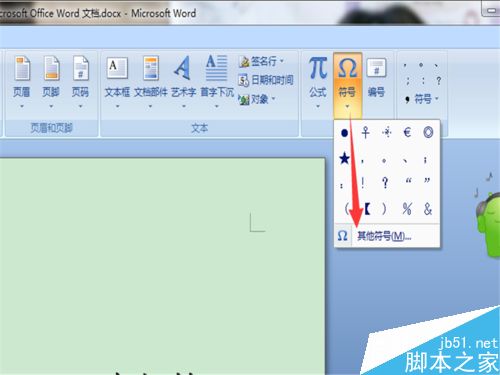The width and height of the screenshot is (500, 375).
Task: Pick the % percent symbol
Action: (x=407, y=209)
